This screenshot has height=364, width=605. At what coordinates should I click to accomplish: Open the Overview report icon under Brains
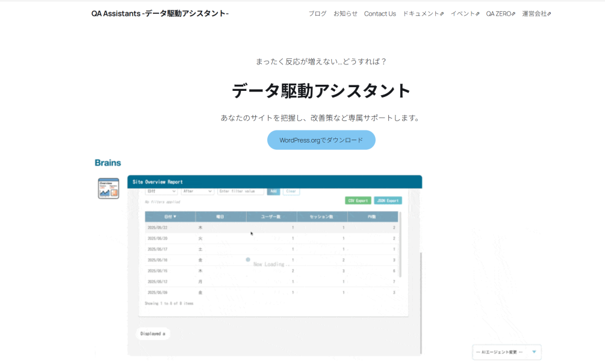pyautogui.click(x=108, y=188)
